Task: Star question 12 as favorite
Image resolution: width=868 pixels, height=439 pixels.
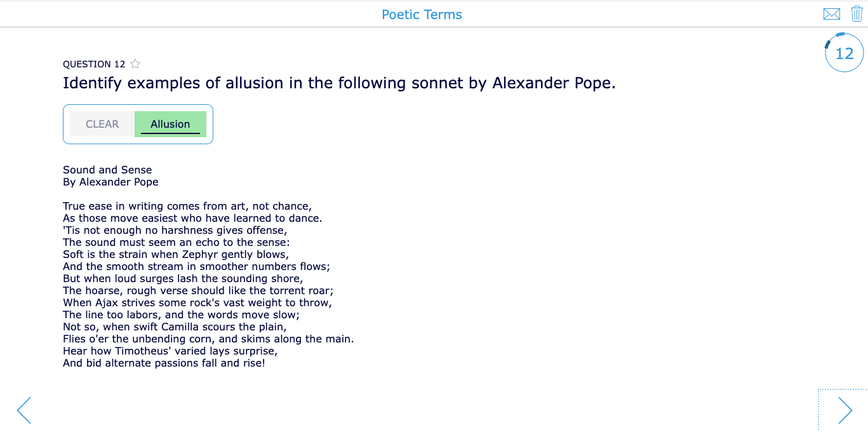Action: (135, 64)
